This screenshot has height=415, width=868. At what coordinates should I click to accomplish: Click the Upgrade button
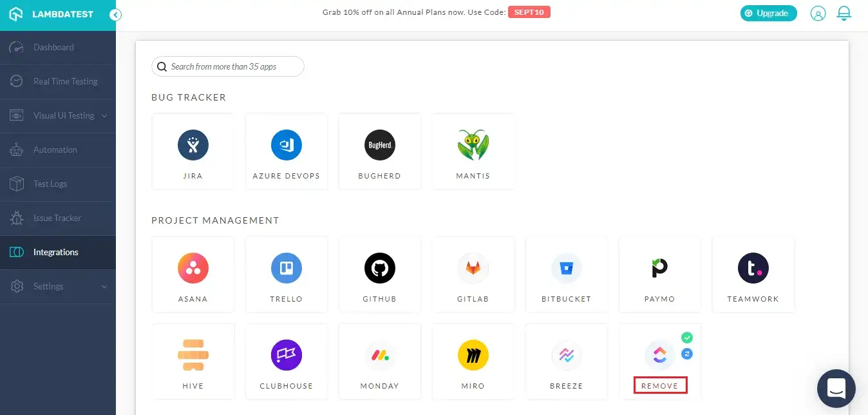(x=768, y=13)
